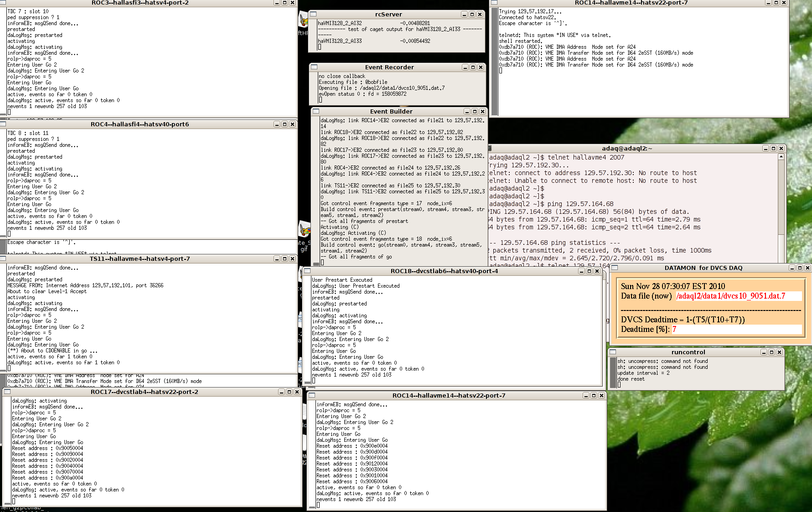Viewport: 812px width, 512px height.
Task: Maximize the rcServer window
Action: 472,15
